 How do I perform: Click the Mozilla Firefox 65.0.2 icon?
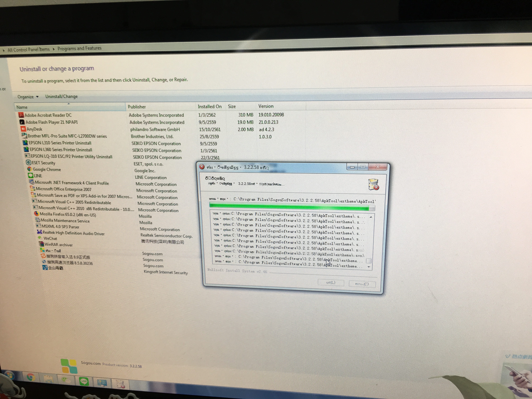tap(36, 214)
